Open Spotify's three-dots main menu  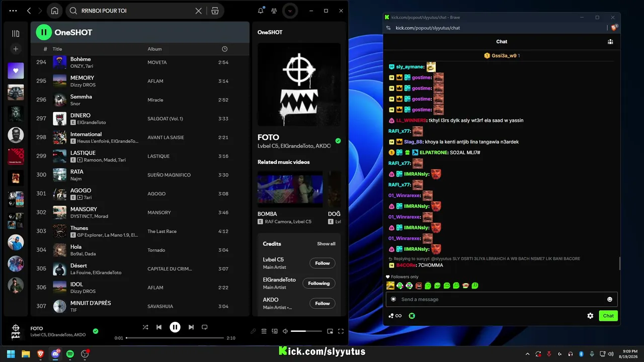coord(13,11)
